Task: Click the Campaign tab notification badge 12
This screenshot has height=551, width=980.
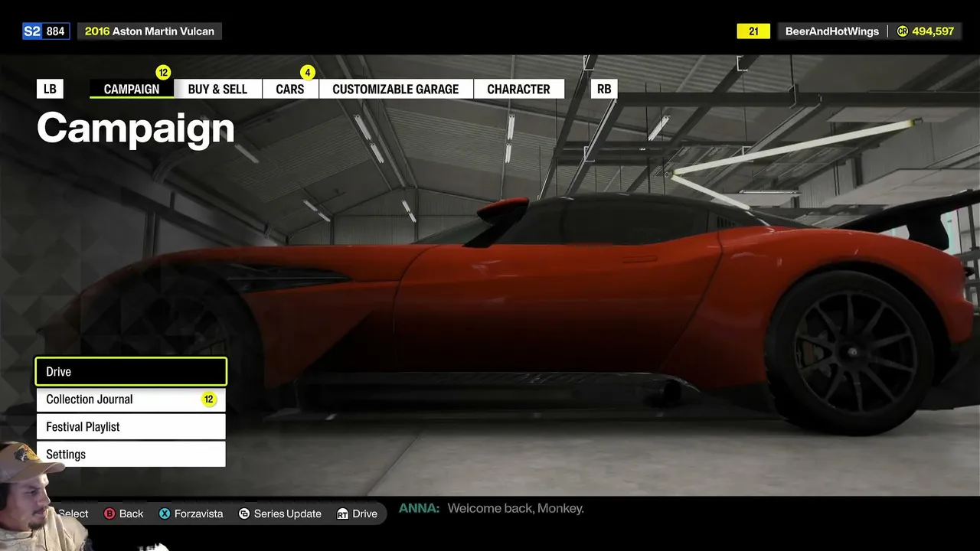Action: pos(163,73)
